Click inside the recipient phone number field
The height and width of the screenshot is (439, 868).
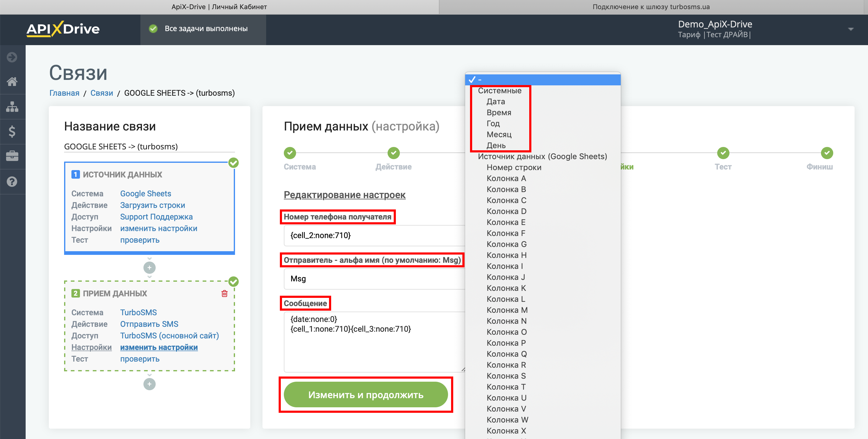[375, 235]
